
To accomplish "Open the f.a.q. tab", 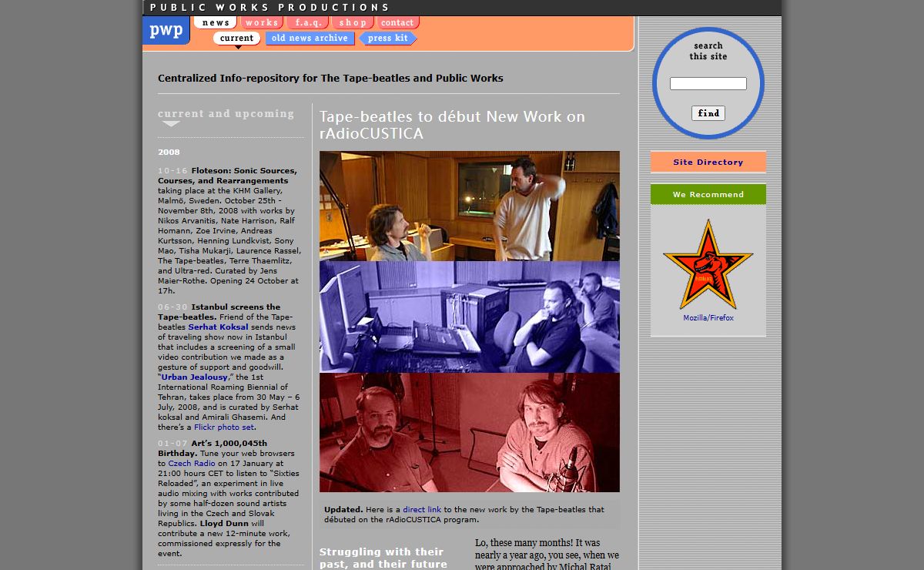I will click(308, 22).
